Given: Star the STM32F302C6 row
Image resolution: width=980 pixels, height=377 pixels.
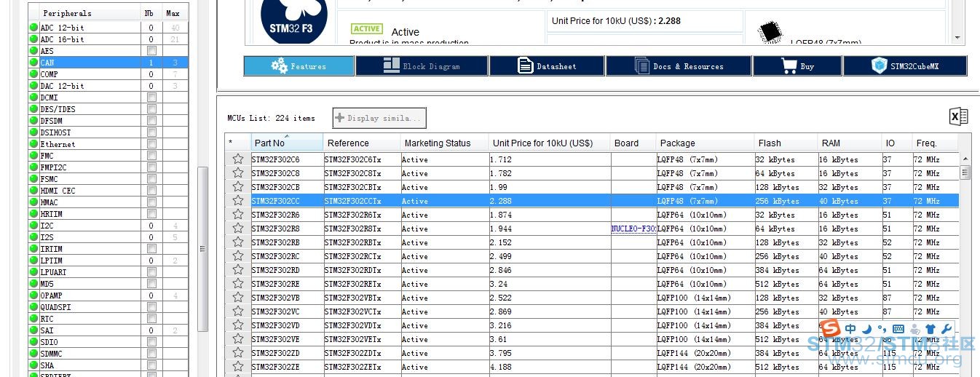Looking at the screenshot, I should pyautogui.click(x=237, y=159).
